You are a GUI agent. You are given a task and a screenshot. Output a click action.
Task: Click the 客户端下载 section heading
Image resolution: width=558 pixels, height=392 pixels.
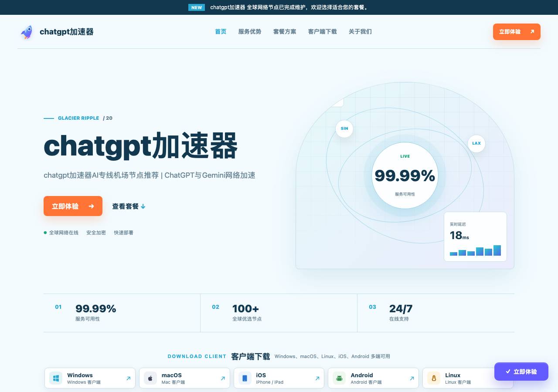(x=251, y=356)
